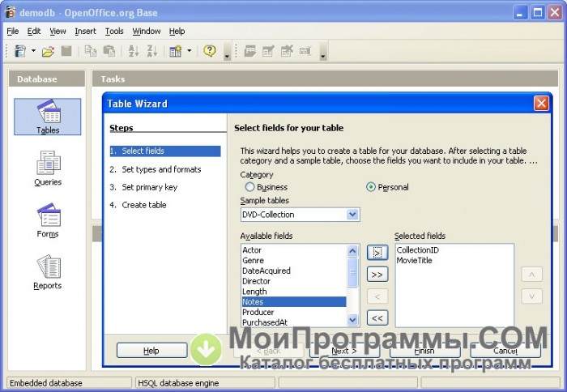Remove all fields with the << button

pyautogui.click(x=377, y=318)
